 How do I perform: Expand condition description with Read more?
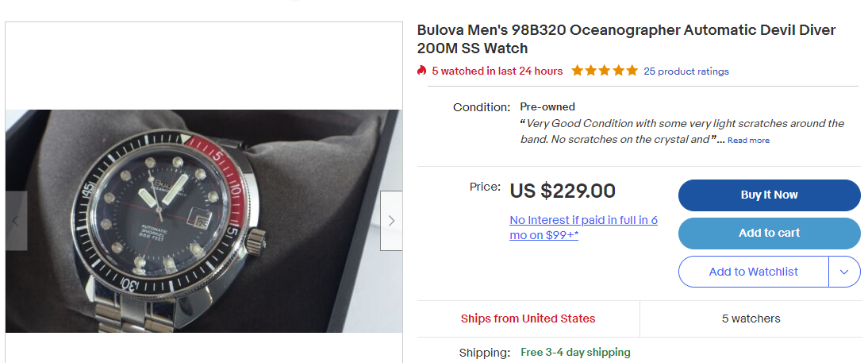click(x=748, y=141)
